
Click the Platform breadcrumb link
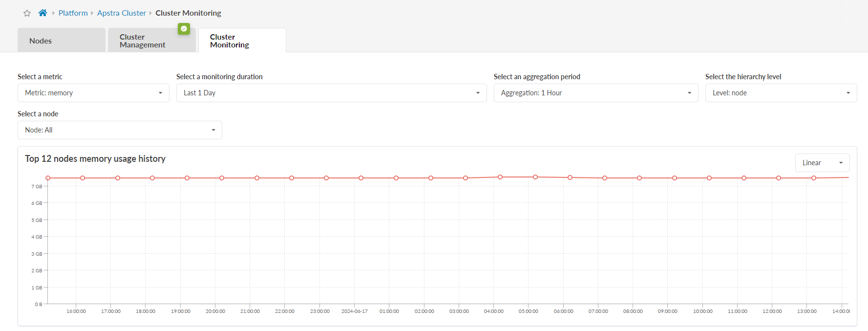point(73,13)
